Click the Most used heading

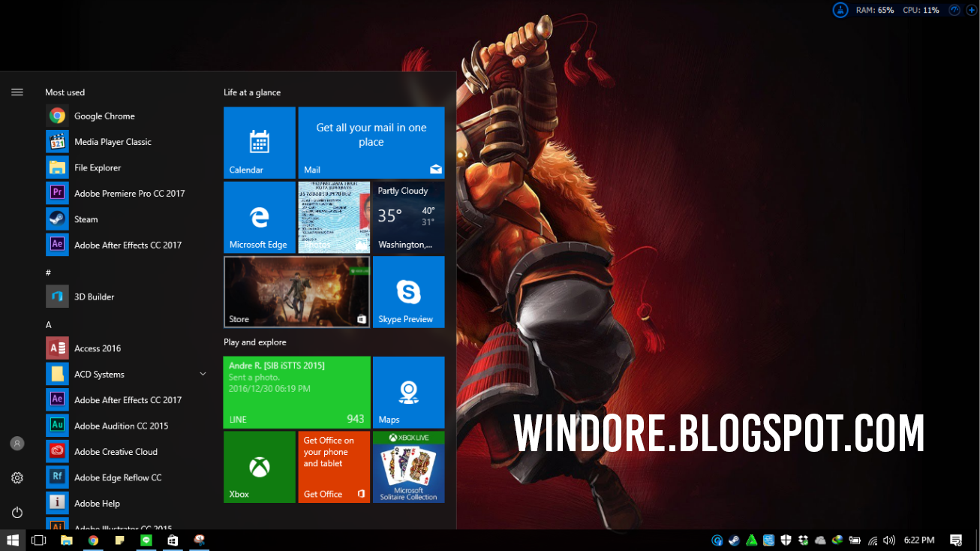coord(65,92)
